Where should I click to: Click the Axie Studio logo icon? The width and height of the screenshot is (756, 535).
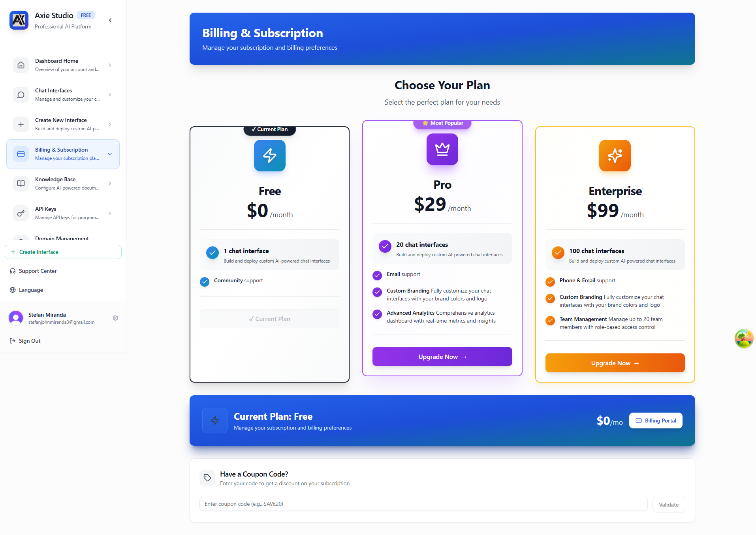pos(19,20)
